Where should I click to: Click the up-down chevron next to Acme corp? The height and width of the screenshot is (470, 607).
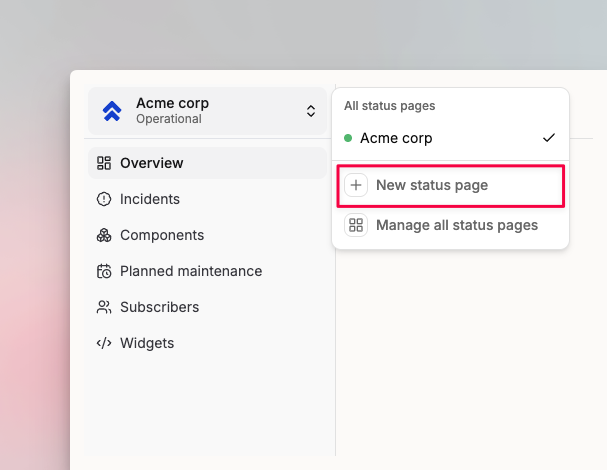coord(311,111)
